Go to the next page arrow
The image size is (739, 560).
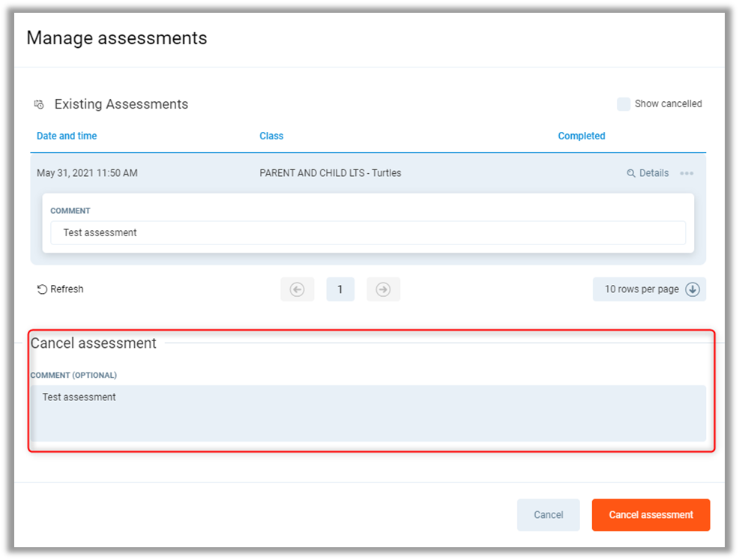(383, 289)
